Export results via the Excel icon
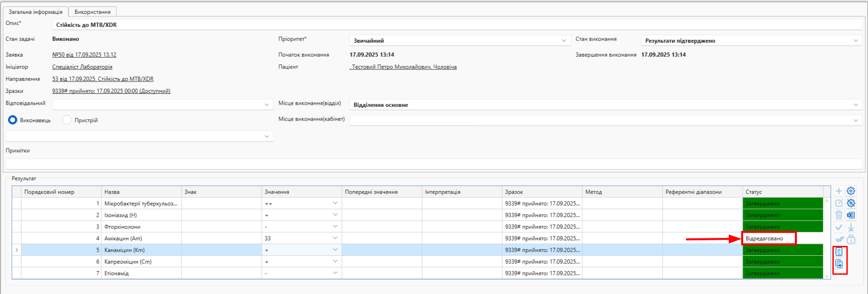 point(851,215)
